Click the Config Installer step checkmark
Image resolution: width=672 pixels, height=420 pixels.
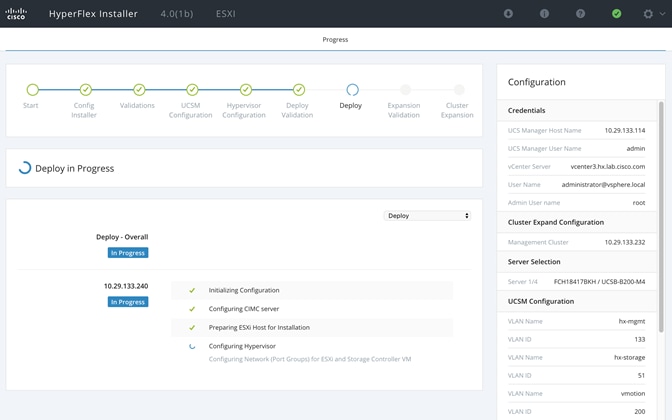[x=86, y=90]
